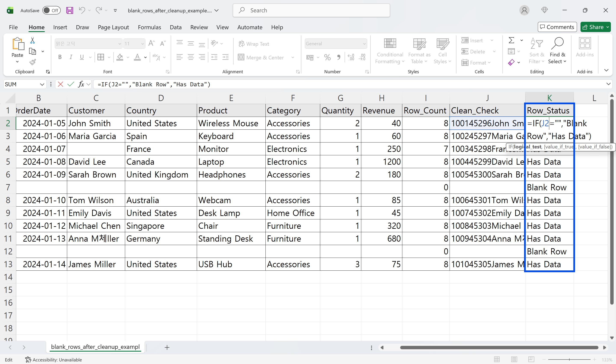Open the Data ribbon tab
This screenshot has width=616, height=364.
[176, 27]
